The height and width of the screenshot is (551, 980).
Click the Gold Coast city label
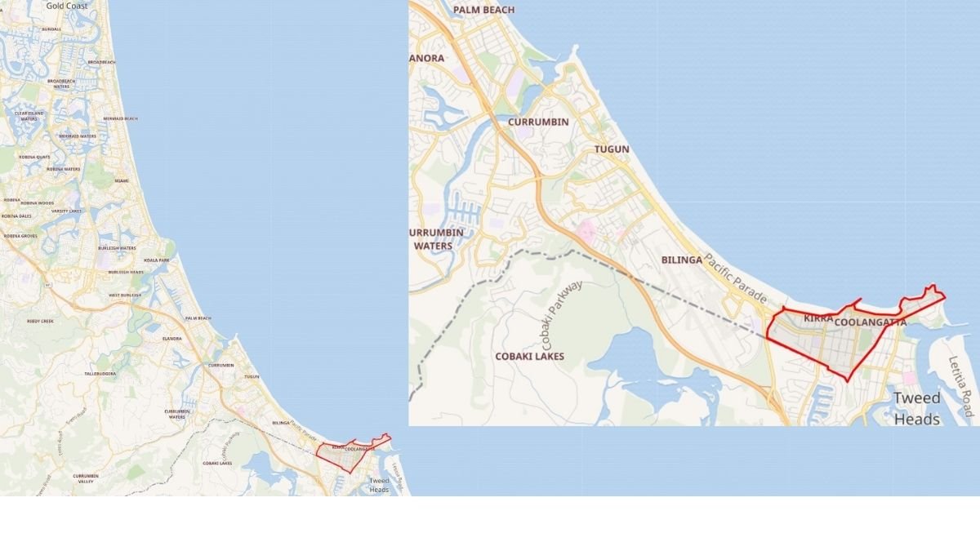(x=66, y=6)
